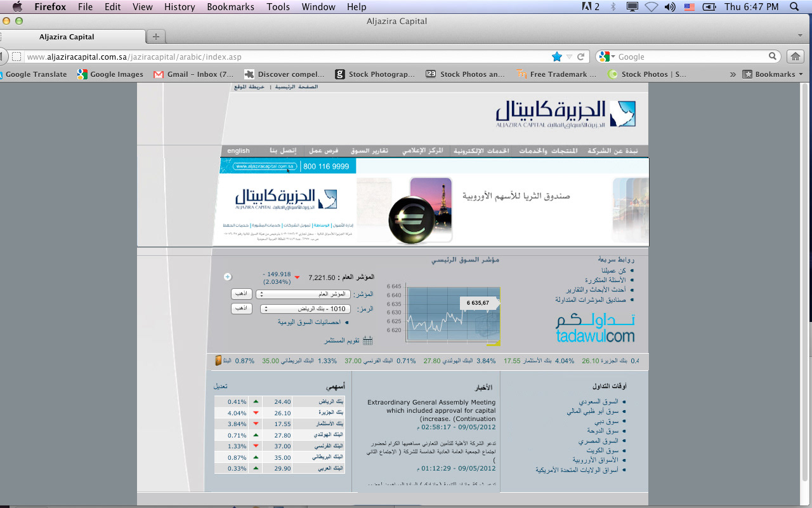Screen dimensions: 812x508
Task: Click the plus icon beside index change
Action: tap(228, 277)
